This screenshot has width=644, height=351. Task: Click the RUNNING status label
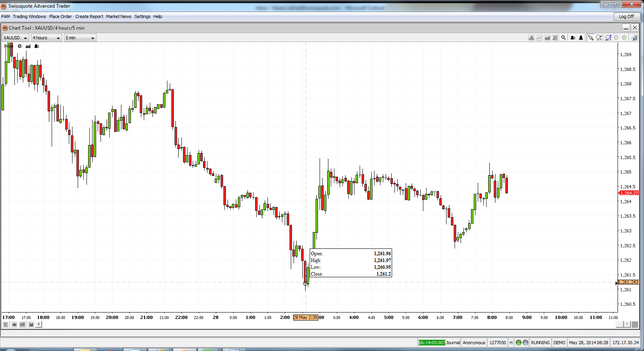(x=540, y=343)
